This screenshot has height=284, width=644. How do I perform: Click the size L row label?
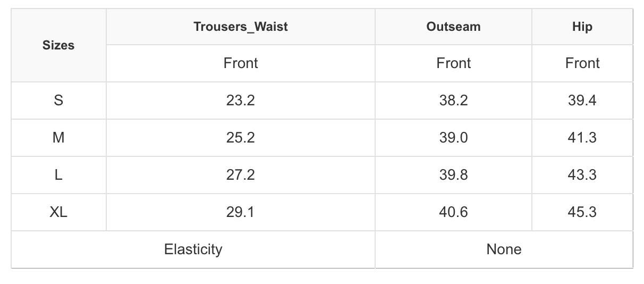tap(58, 175)
